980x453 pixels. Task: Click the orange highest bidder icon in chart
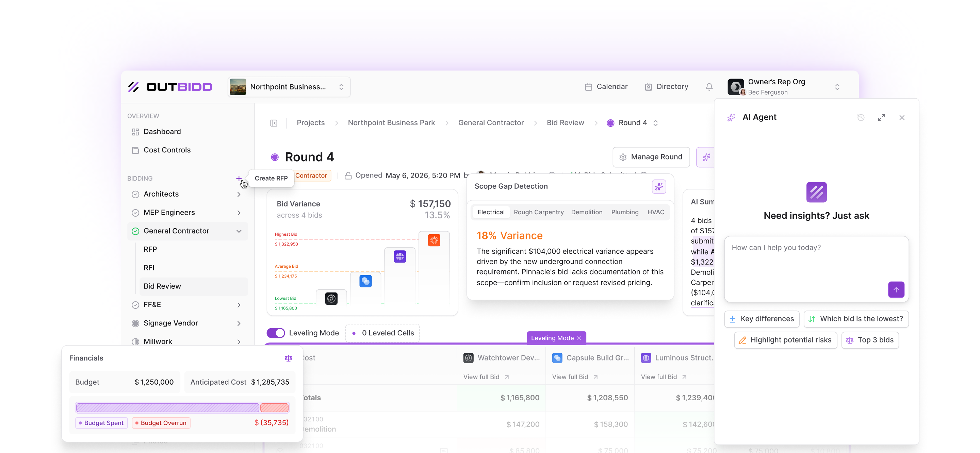(x=434, y=240)
